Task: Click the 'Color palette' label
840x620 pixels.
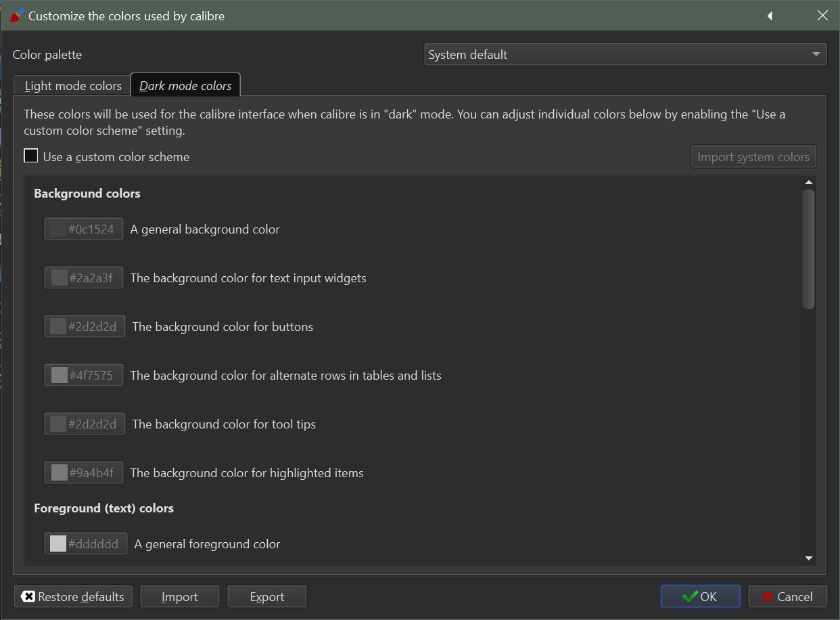Action: 47,55
